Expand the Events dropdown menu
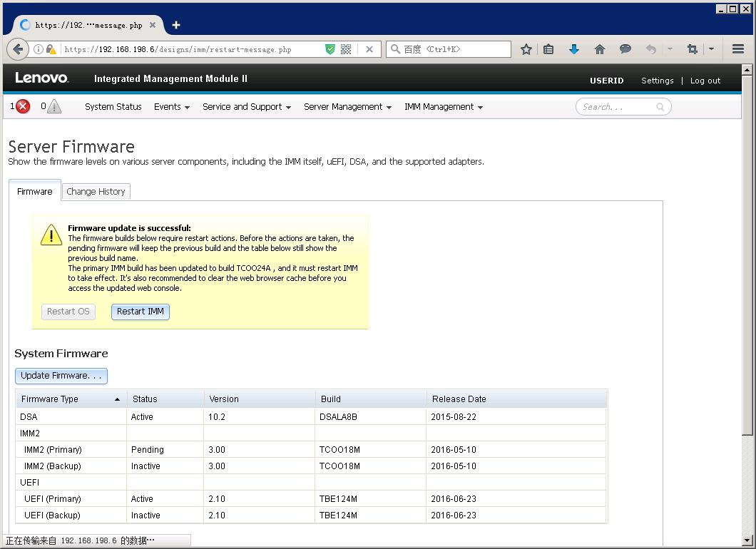 click(171, 107)
